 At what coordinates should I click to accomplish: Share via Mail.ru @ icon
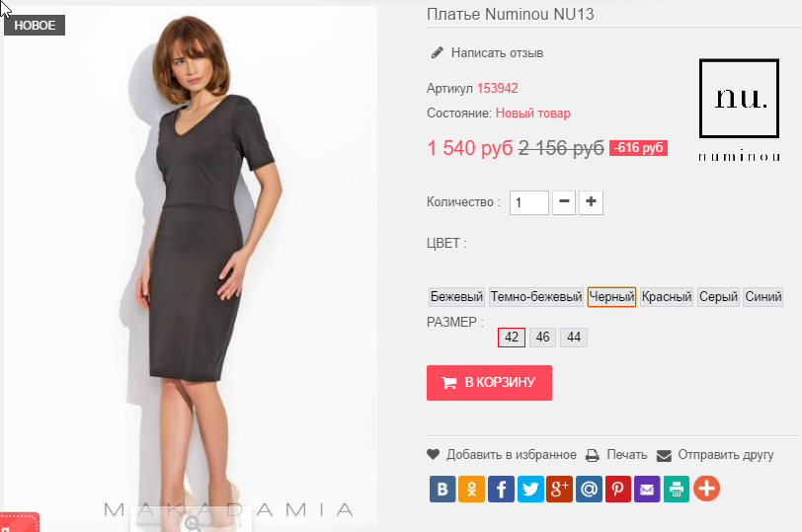589,489
